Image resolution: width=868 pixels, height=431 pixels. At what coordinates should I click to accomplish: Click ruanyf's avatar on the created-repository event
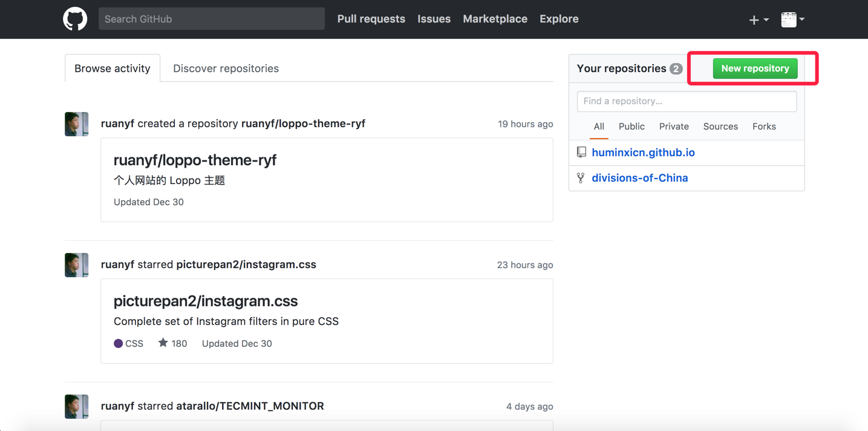[x=77, y=124]
